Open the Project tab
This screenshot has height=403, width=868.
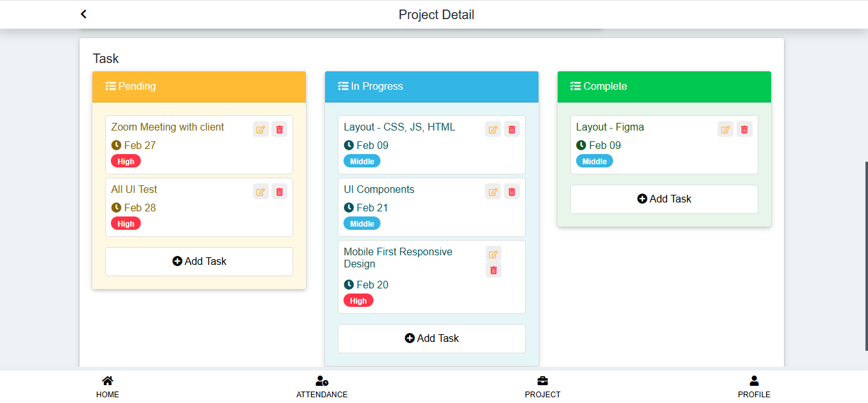pyautogui.click(x=542, y=386)
